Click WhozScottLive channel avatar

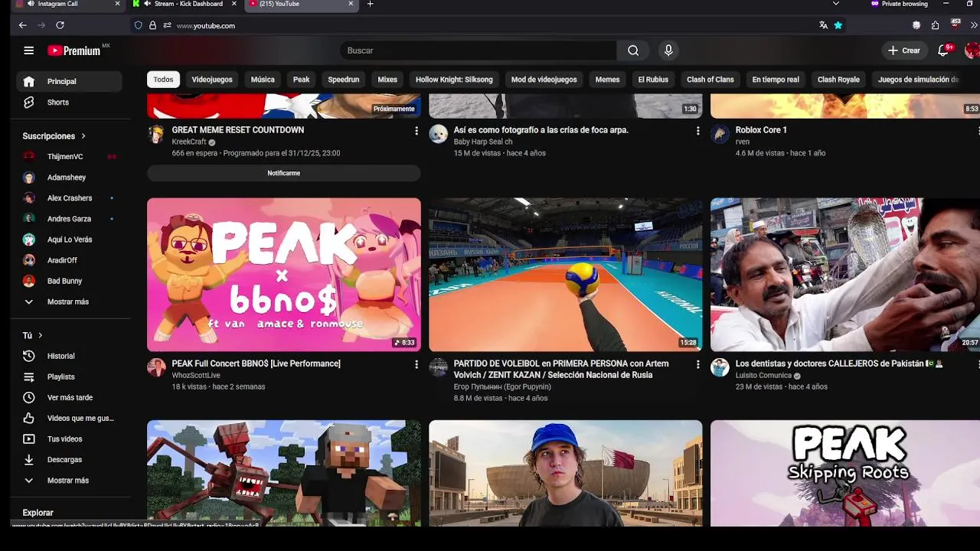156,367
